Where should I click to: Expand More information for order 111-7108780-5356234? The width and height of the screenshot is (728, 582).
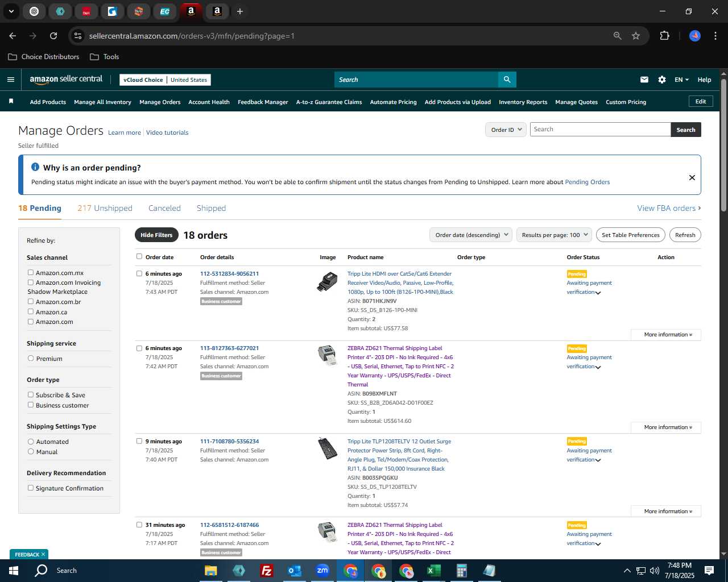tap(665, 512)
